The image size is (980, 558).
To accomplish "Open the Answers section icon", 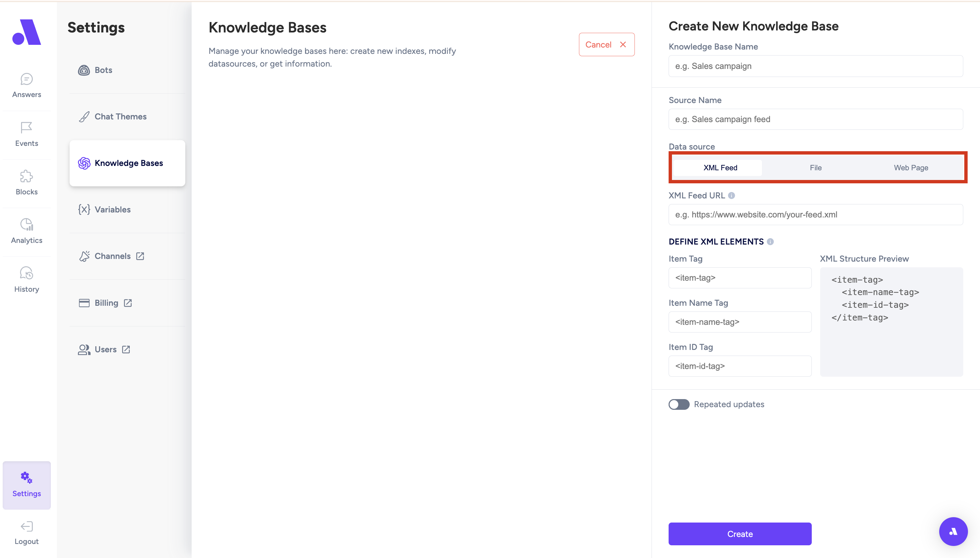I will 26,79.
